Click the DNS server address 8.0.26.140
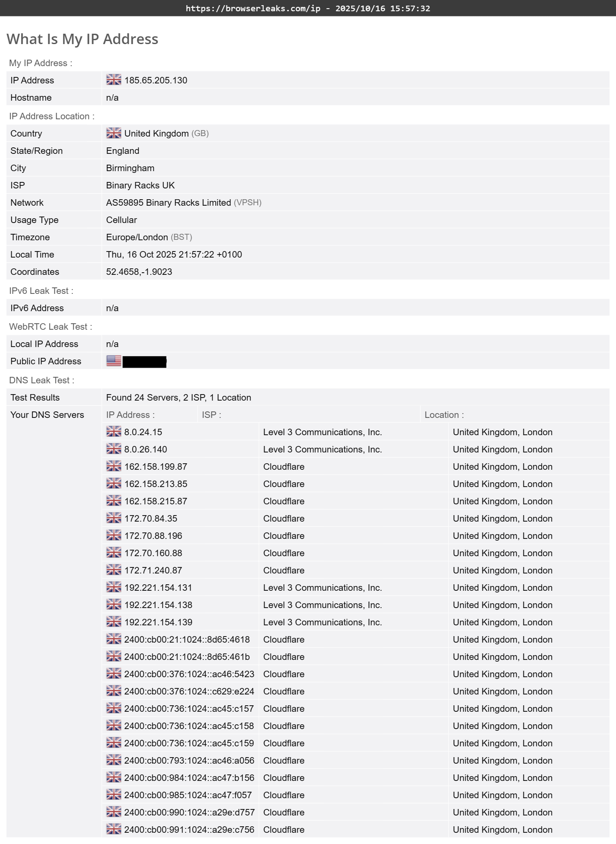 coord(146,449)
